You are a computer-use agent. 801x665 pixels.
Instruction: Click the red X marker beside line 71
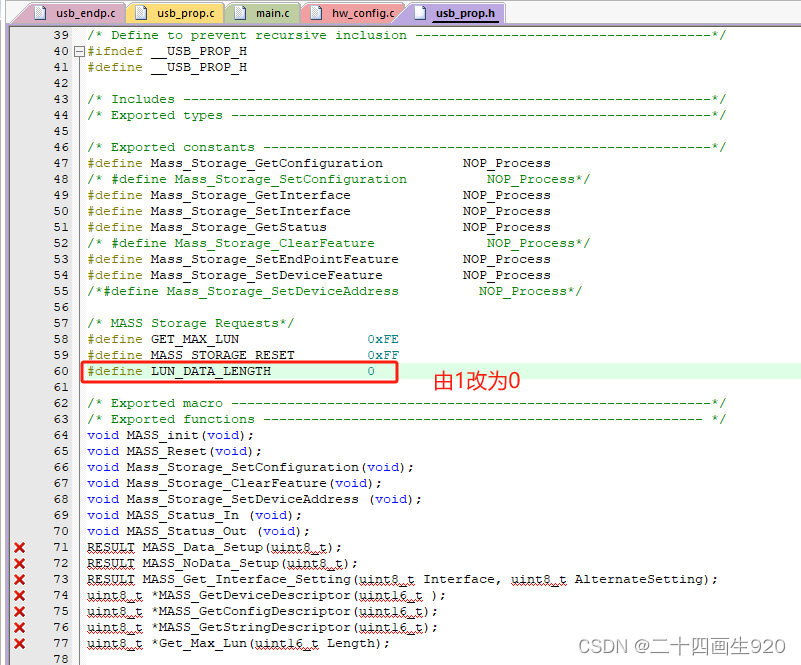pos(18,547)
